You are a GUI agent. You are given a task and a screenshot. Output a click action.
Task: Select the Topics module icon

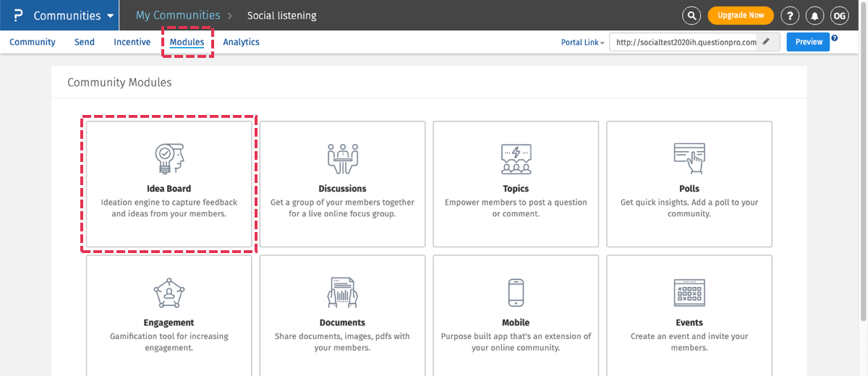coord(516,158)
